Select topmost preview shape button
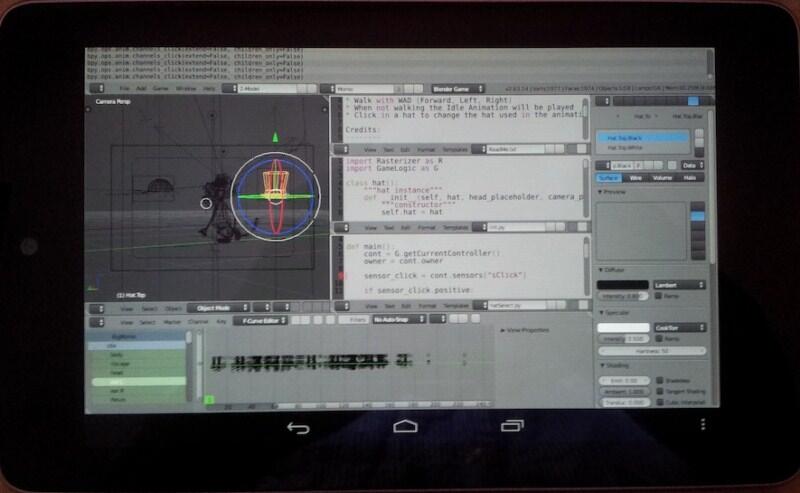 [697, 206]
